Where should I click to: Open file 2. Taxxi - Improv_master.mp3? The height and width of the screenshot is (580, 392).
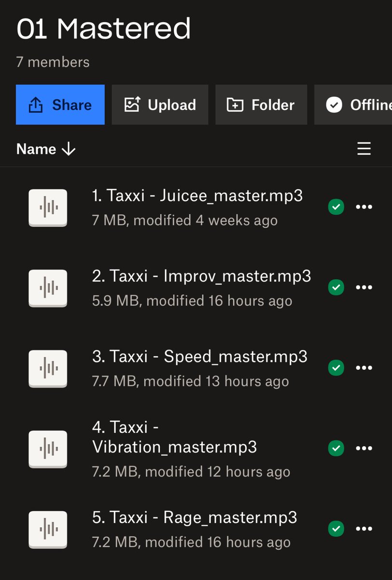[201, 276]
